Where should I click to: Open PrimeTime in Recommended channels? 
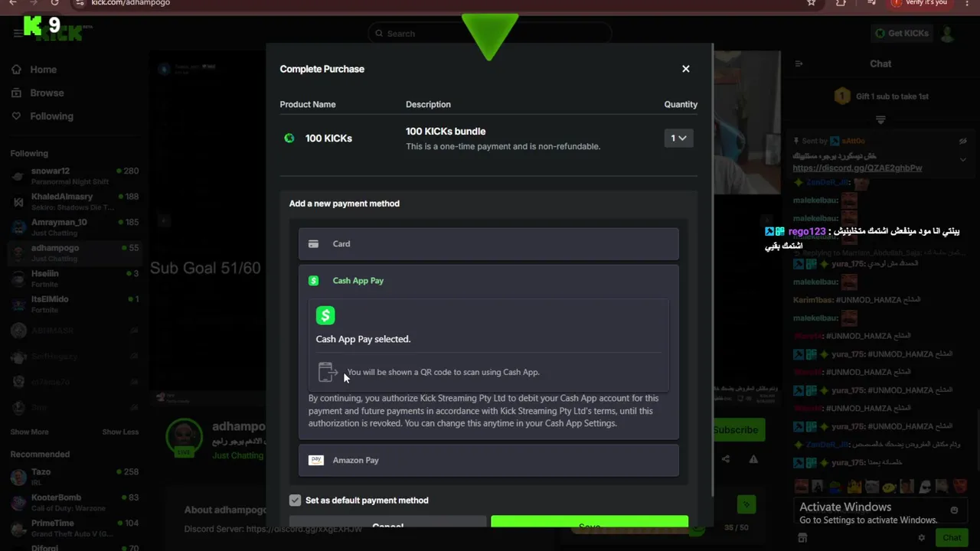coord(73,528)
